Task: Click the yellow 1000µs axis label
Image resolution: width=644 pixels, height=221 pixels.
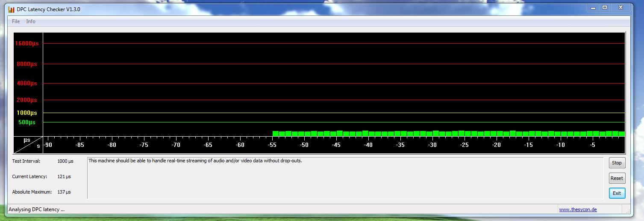Action: (27, 113)
